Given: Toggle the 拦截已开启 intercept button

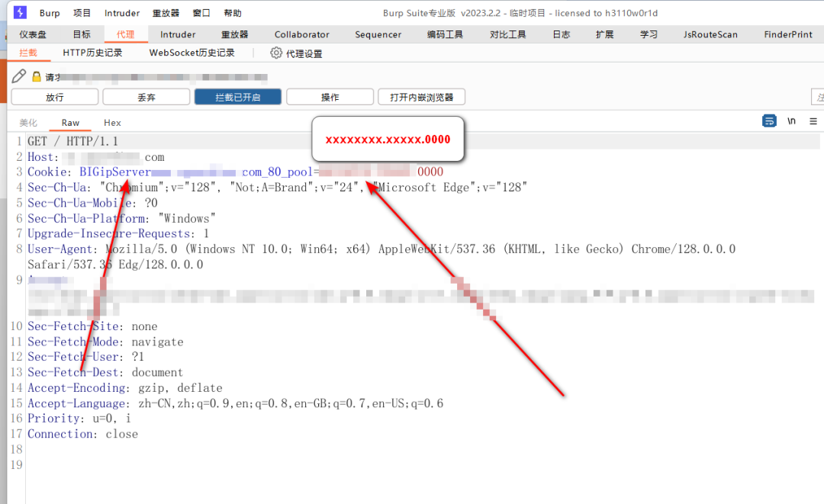Looking at the screenshot, I should 238,97.
